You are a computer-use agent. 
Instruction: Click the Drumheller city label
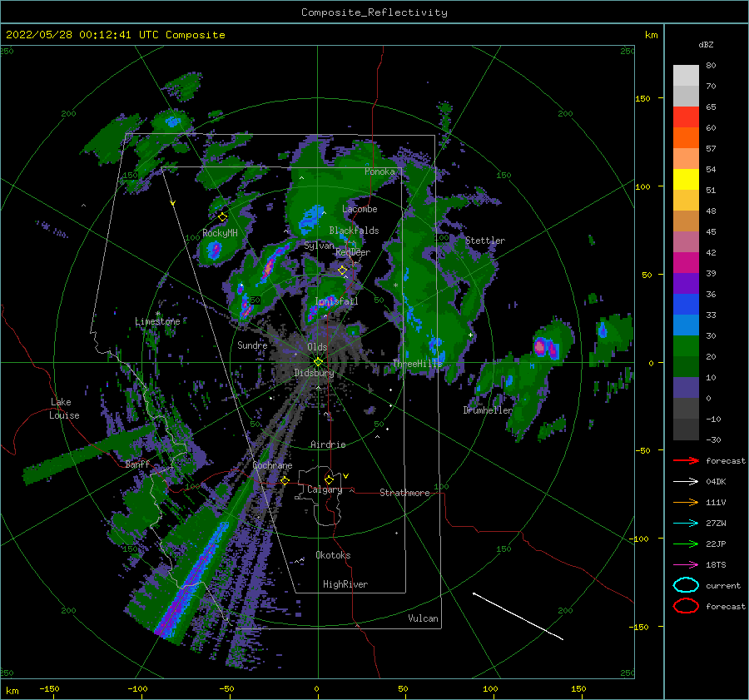[488, 410]
